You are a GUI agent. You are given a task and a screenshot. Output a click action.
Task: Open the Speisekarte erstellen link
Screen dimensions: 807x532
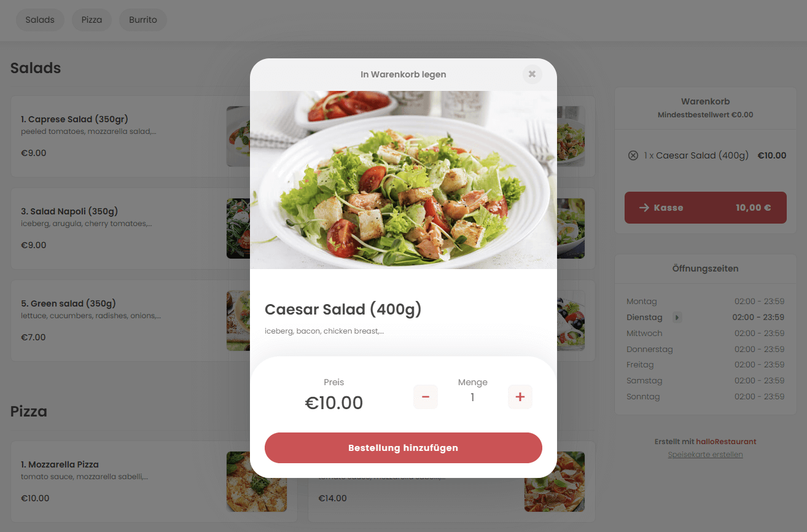(706, 455)
